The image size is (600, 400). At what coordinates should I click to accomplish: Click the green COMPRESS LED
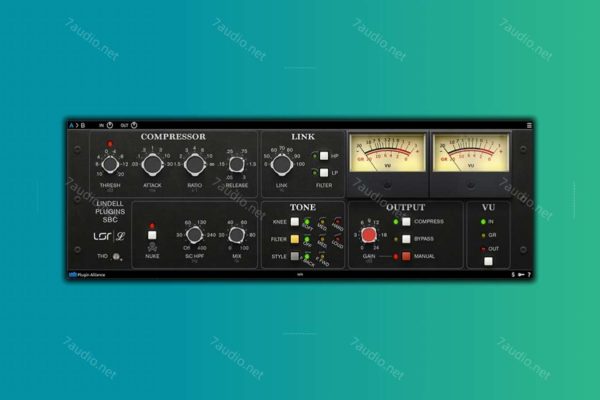click(x=396, y=222)
